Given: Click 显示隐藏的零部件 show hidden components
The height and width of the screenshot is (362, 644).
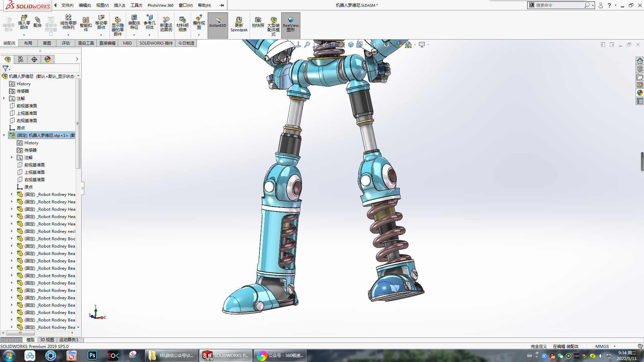Looking at the screenshot, I should 117,25.
